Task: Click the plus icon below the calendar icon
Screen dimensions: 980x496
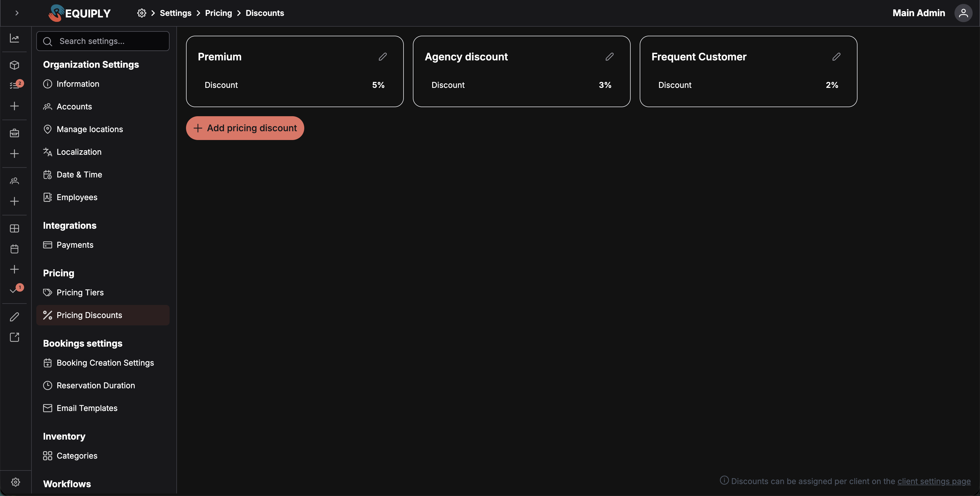Action: click(x=14, y=269)
